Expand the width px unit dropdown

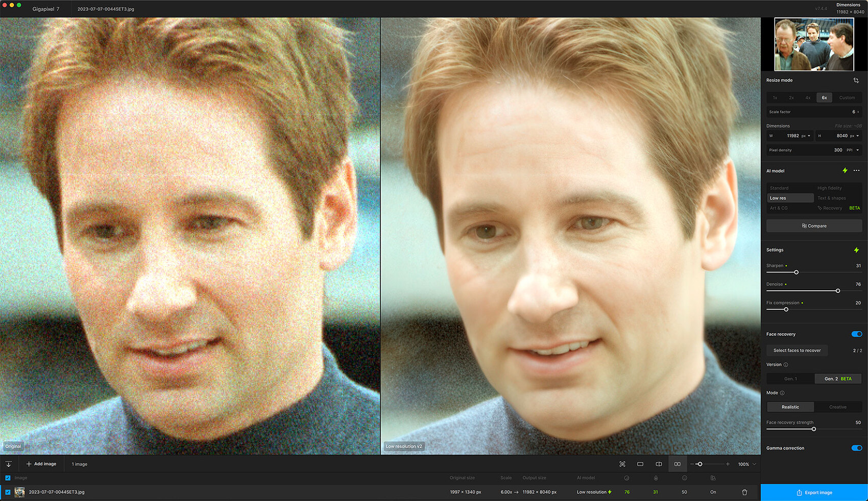tap(806, 136)
